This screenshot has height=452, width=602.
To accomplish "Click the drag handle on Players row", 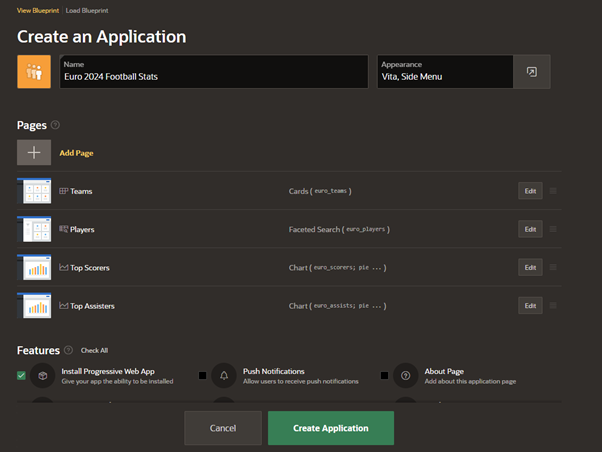I will point(553,229).
